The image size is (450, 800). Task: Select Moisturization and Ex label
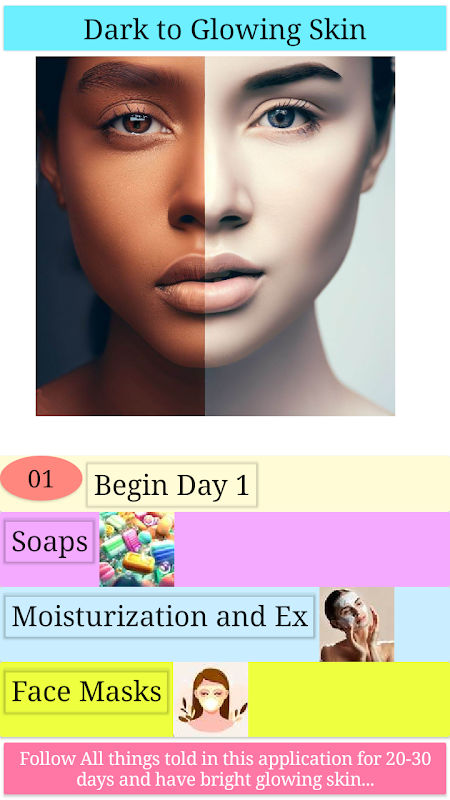point(159,616)
